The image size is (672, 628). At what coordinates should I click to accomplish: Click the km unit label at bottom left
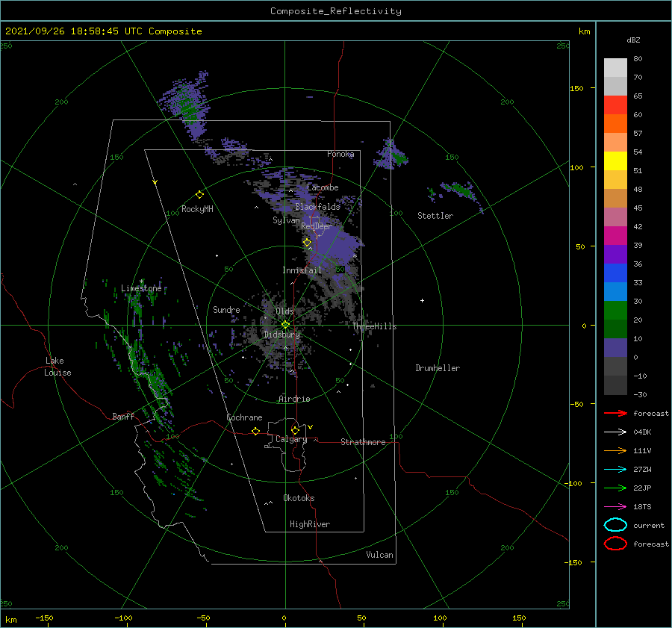point(10,620)
